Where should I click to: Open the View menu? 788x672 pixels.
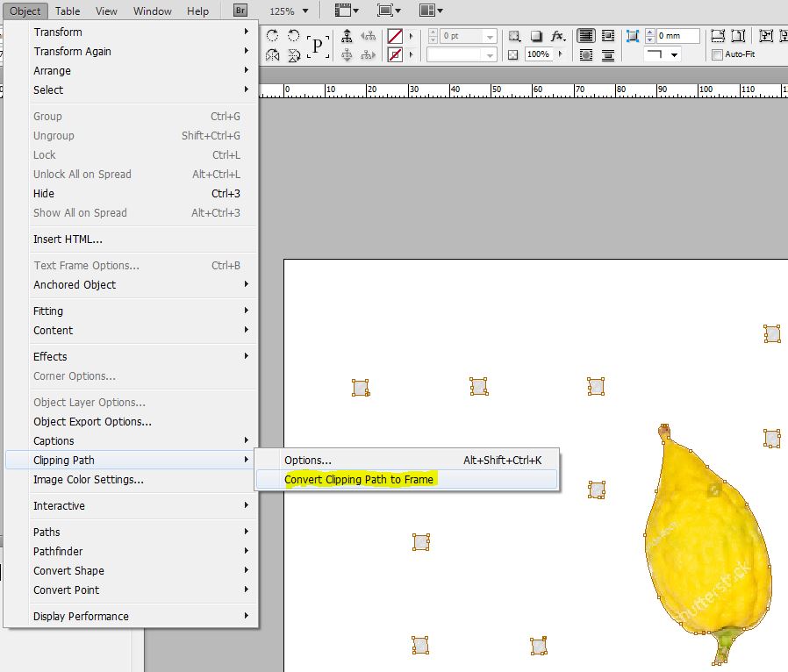[x=106, y=11]
